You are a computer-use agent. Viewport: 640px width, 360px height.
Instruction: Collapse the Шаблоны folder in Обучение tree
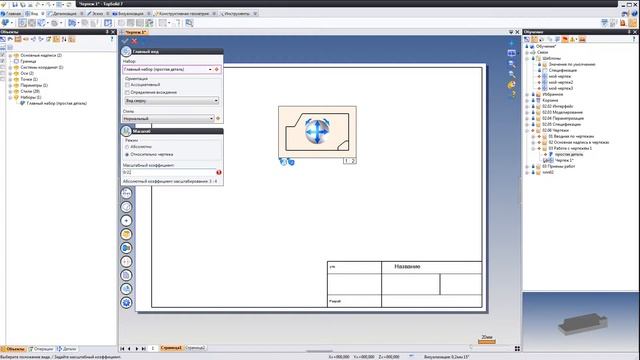point(527,58)
